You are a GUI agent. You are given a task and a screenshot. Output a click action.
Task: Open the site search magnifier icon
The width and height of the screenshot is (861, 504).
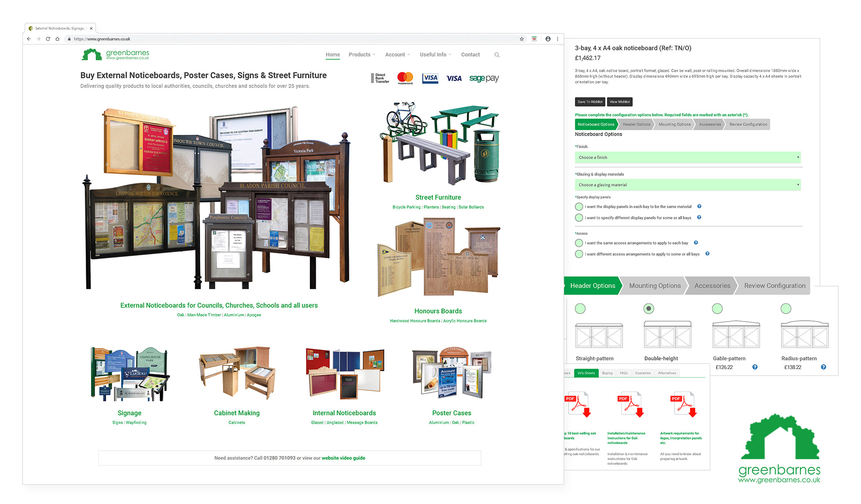point(497,55)
